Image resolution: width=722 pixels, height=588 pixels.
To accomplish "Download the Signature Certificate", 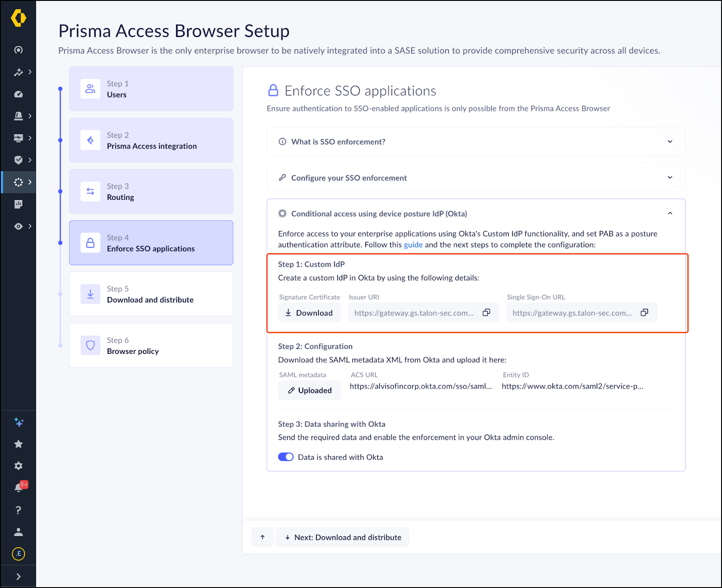I will [309, 313].
